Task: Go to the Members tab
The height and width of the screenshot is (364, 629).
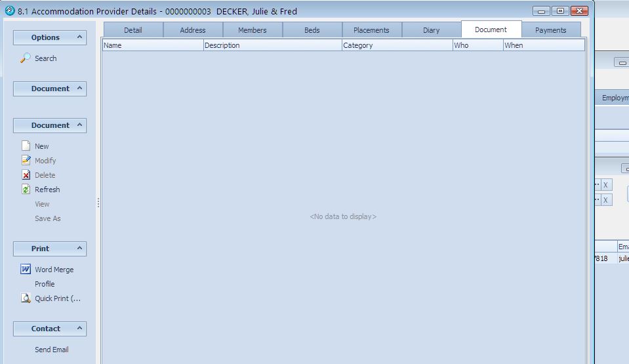Action: click(253, 30)
